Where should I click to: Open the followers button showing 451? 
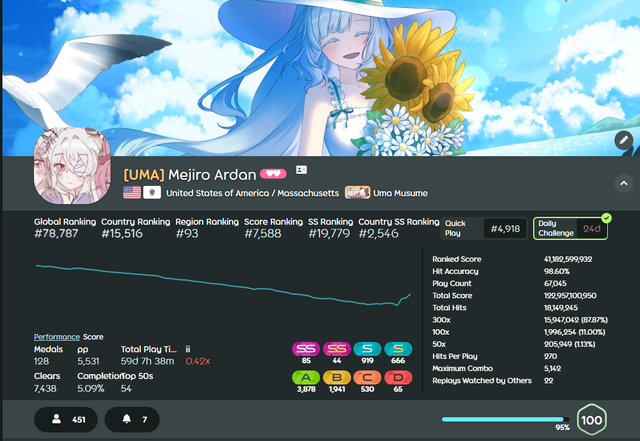click(x=66, y=419)
